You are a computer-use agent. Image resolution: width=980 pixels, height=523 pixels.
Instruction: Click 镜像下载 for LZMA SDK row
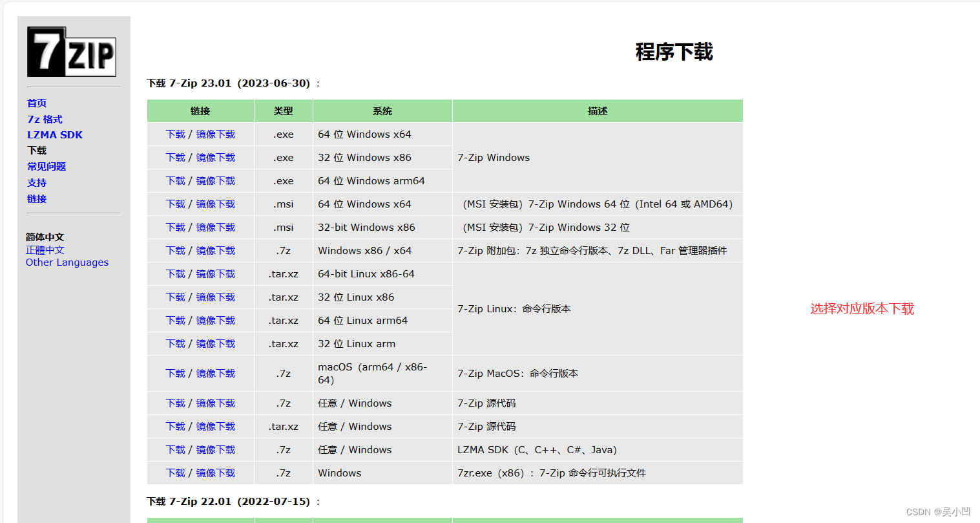tap(216, 449)
